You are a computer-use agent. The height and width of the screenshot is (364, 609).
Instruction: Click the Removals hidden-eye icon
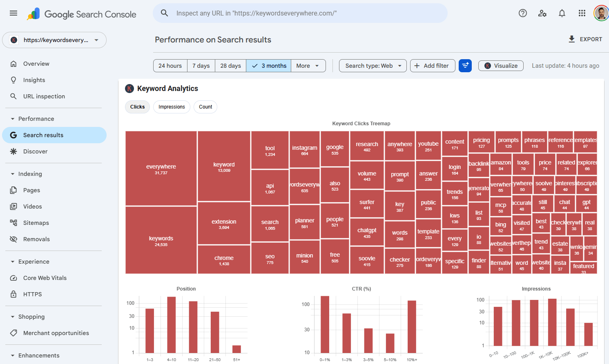[13, 239]
